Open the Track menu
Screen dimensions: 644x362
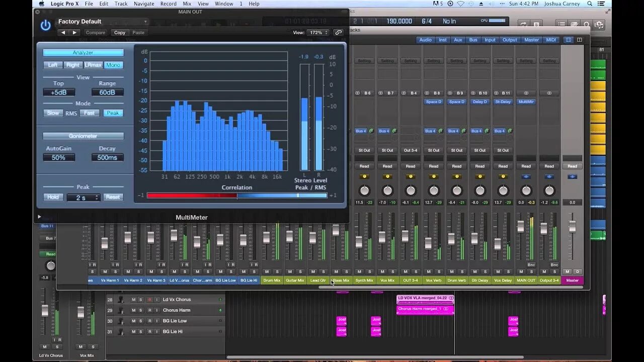(x=121, y=4)
